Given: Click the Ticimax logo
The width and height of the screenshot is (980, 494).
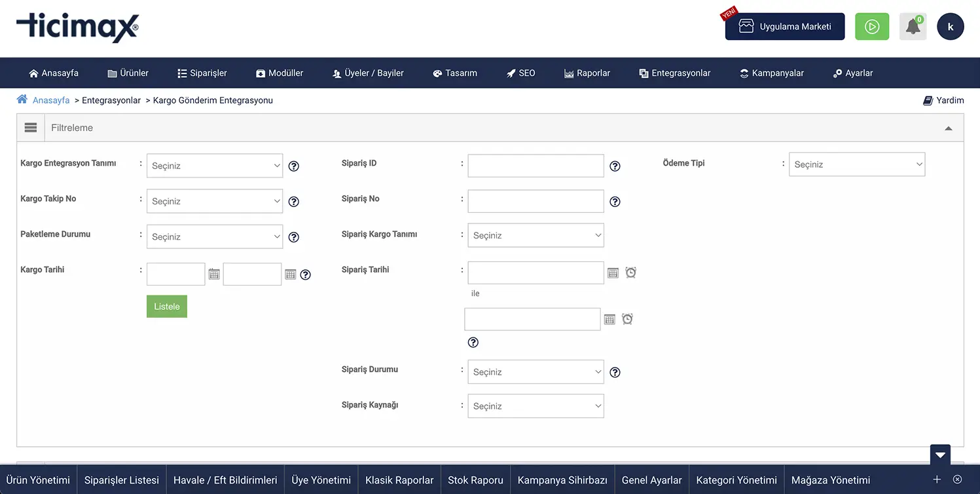Looking at the screenshot, I should click(77, 28).
